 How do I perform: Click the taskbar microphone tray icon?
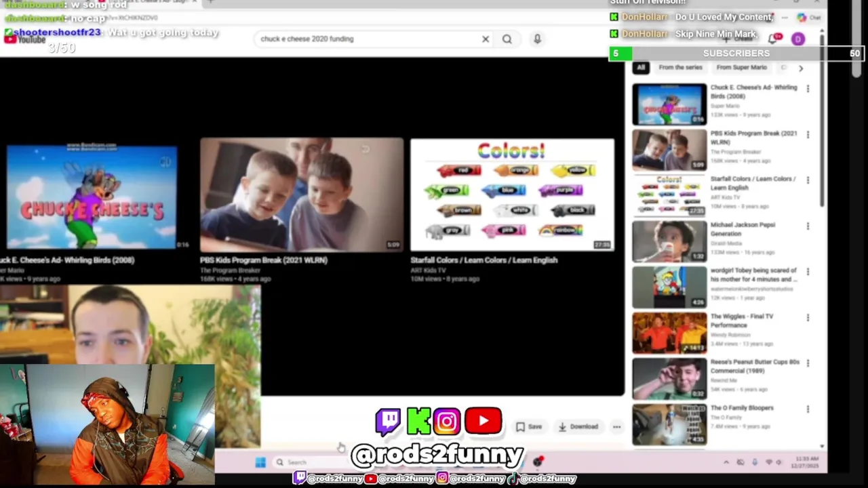[755, 462]
